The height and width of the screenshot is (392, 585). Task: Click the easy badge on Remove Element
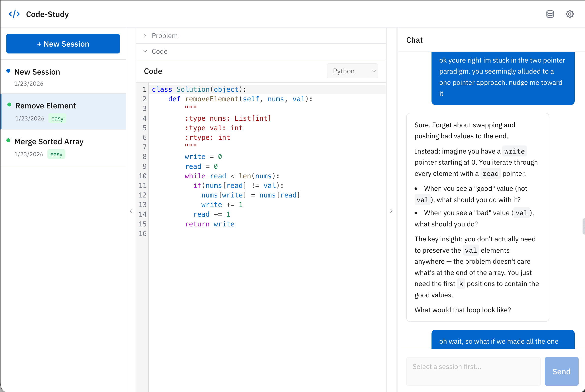click(x=57, y=118)
